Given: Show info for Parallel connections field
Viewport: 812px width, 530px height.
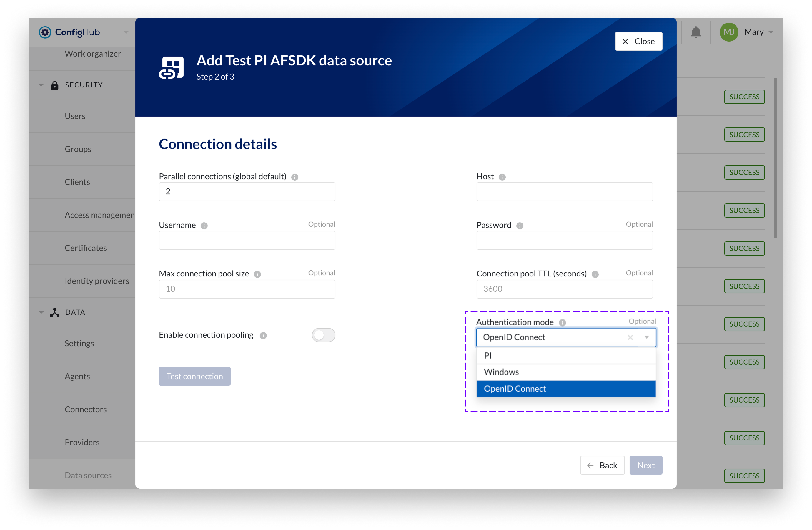Looking at the screenshot, I should (x=295, y=177).
